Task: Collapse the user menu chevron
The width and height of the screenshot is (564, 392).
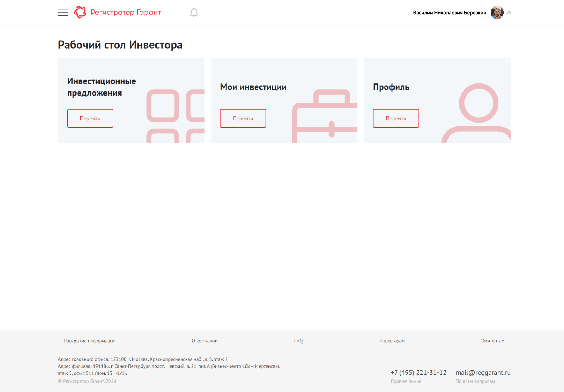Action: (x=509, y=13)
